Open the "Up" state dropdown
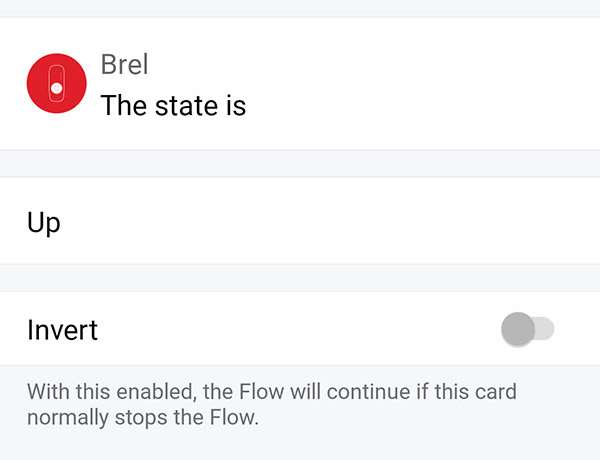The height and width of the screenshot is (460, 600). pyautogui.click(x=300, y=221)
